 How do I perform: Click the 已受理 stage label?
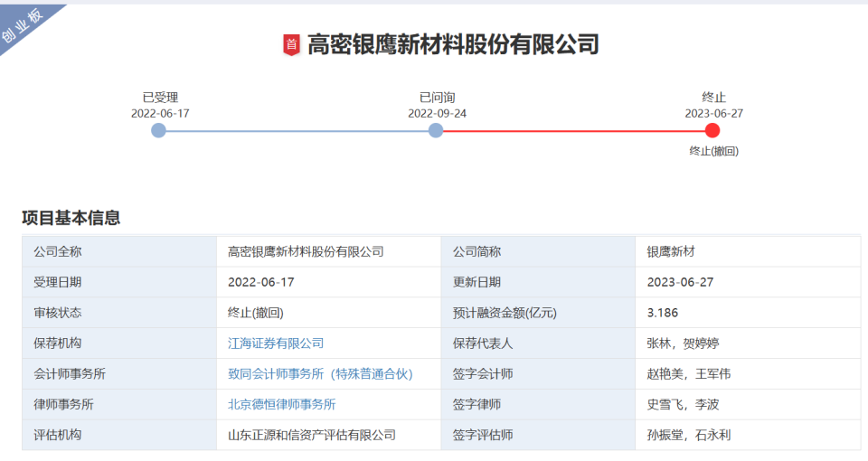160,98
